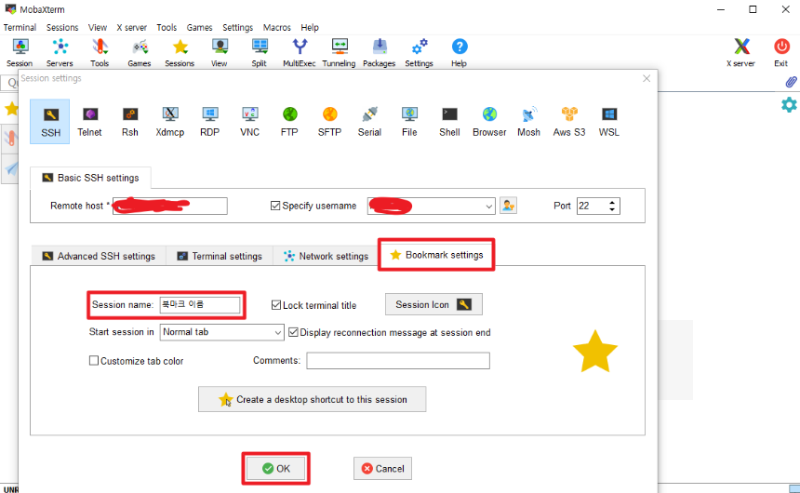Open the Macros menu

277,28
